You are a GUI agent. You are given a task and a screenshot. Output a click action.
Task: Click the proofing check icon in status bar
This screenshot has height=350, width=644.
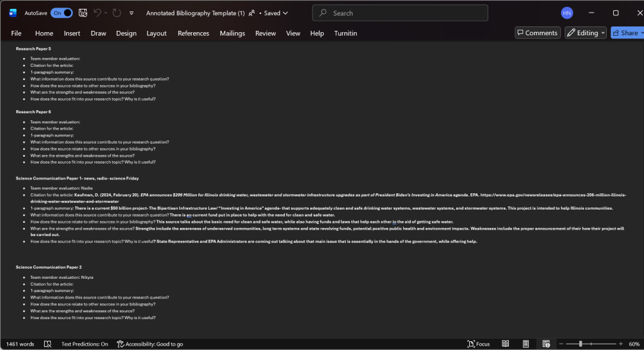[48, 344]
